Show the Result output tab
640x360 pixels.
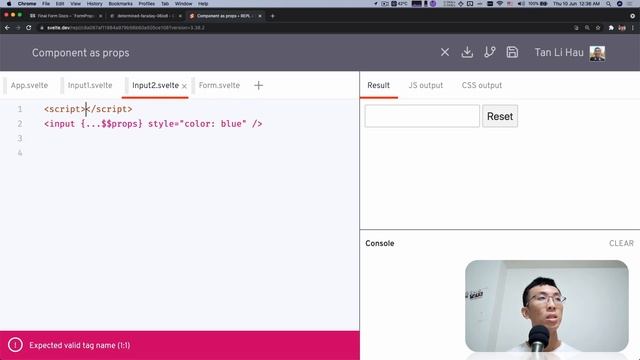(378, 85)
